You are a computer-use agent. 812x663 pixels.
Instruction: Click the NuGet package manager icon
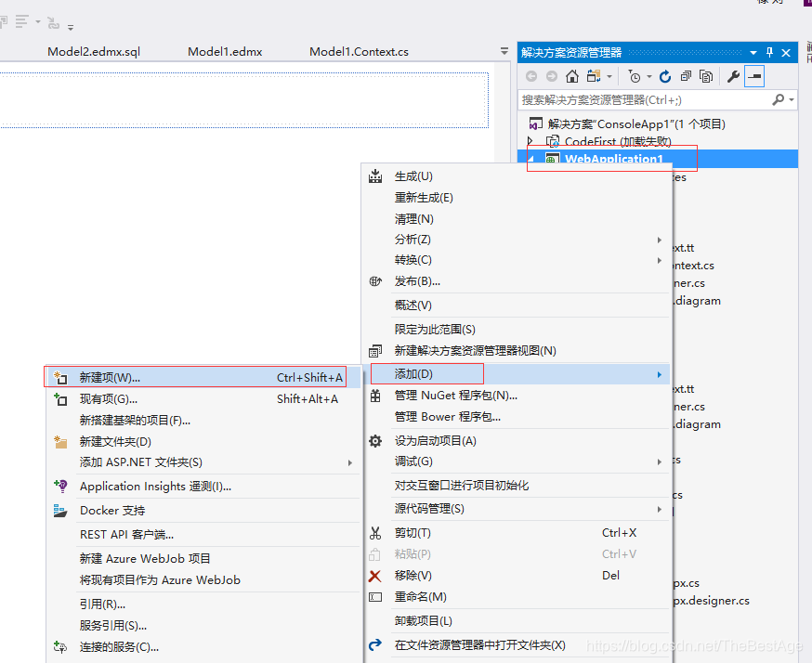[375, 396]
